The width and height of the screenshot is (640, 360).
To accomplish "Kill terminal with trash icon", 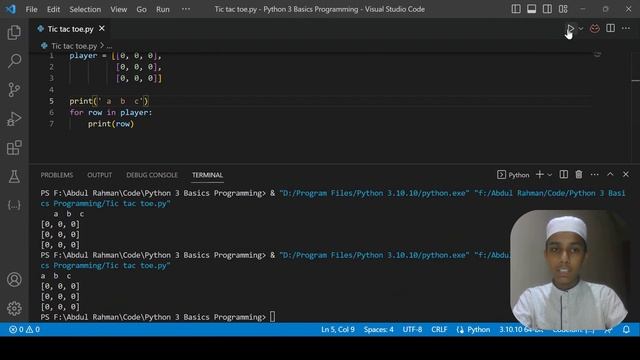I will [579, 174].
